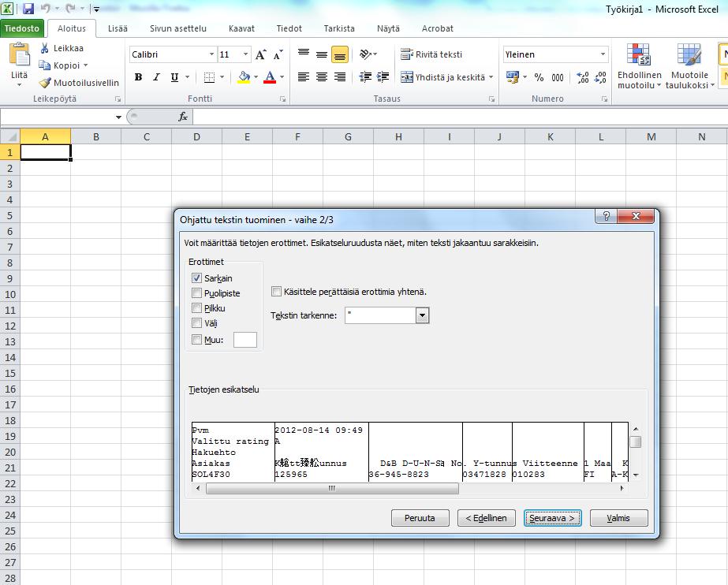The height and width of the screenshot is (585, 728).
Task: Click the preview scroll right arrow
Action: point(622,488)
